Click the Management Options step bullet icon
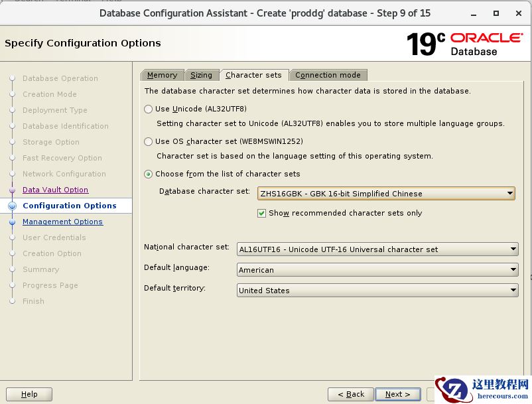Viewport: 532px width, 404px height. 12,222
